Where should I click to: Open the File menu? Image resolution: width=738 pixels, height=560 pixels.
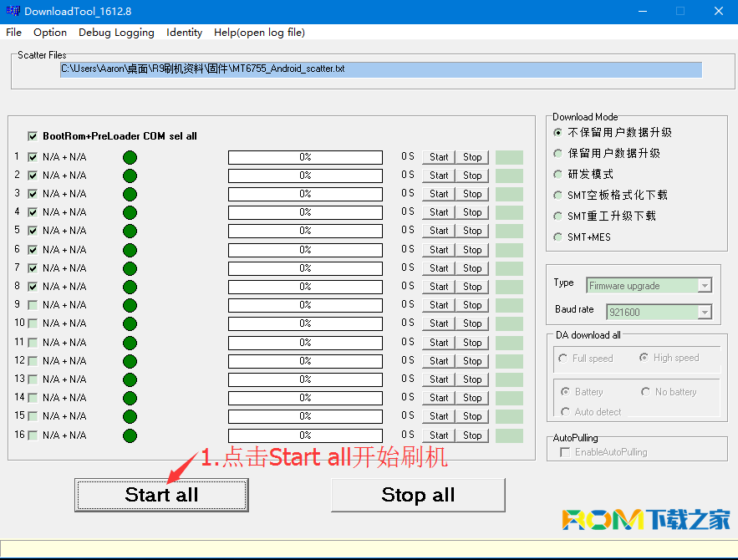(x=13, y=33)
